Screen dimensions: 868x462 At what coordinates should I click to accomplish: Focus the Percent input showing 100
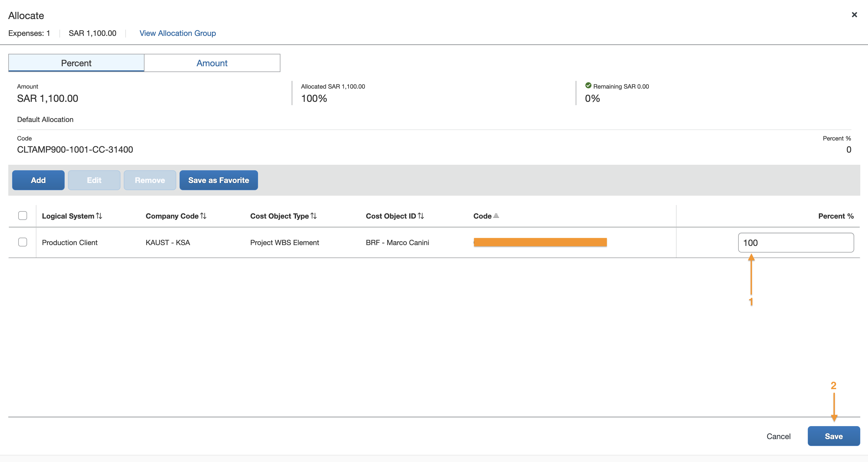[796, 242]
